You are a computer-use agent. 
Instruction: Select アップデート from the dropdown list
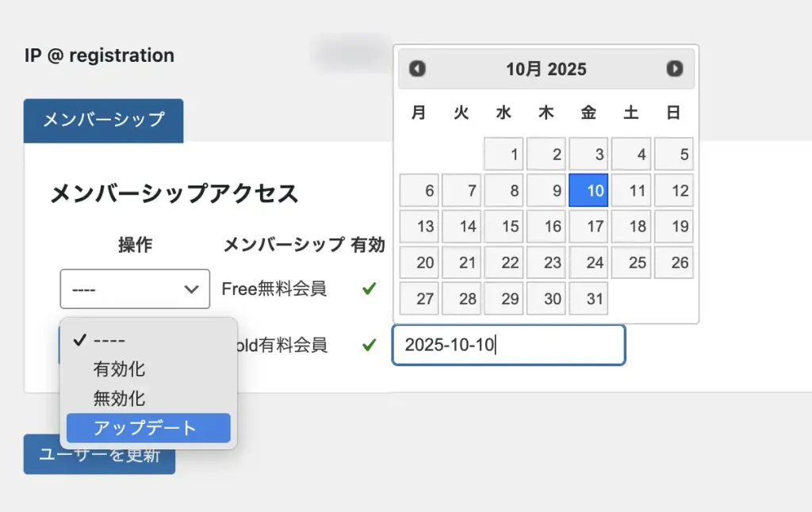(148, 428)
